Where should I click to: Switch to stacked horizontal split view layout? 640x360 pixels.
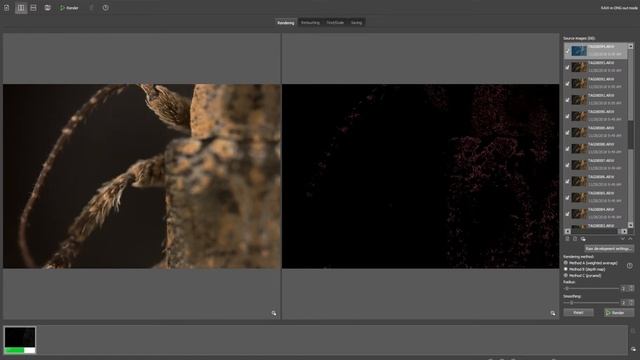[x=33, y=8]
